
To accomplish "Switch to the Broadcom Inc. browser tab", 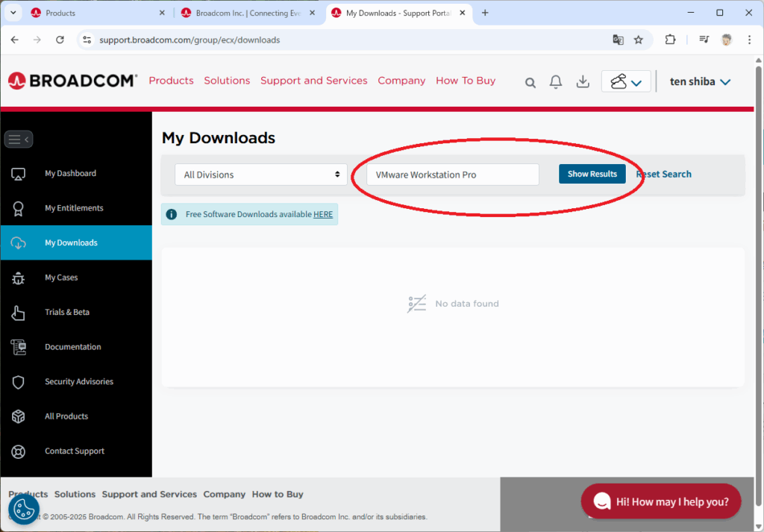I will pyautogui.click(x=242, y=13).
